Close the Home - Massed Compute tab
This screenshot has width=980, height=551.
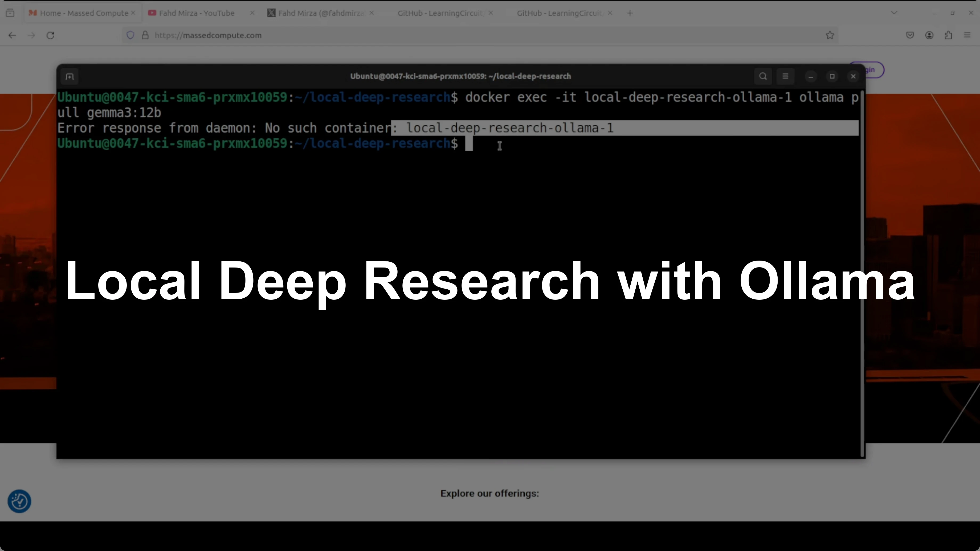(x=133, y=13)
